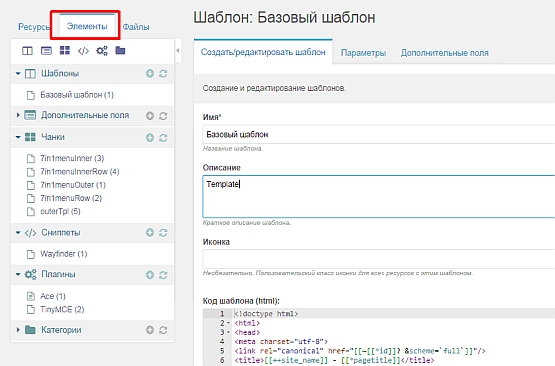
Task: Click the snippets code icon in the toolbar
Action: [83, 51]
